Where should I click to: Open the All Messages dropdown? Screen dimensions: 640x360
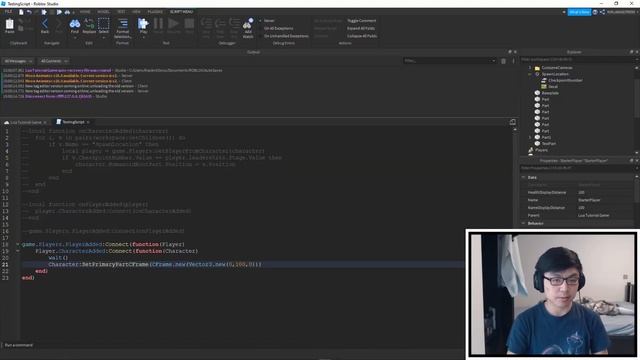click(18, 61)
